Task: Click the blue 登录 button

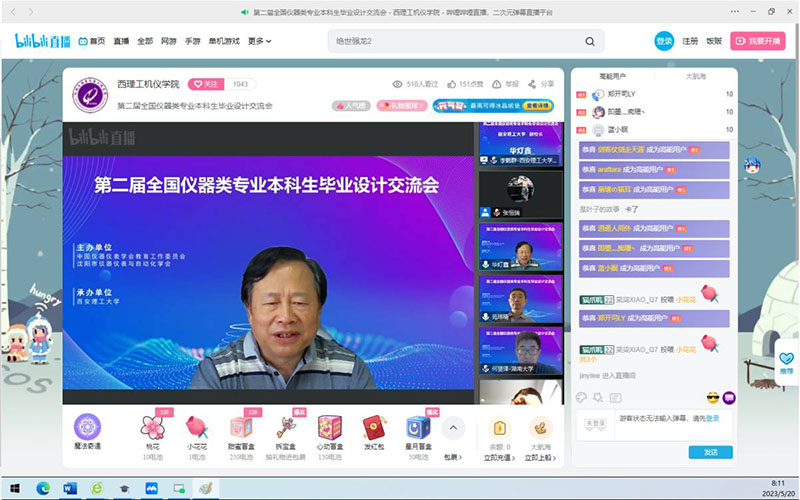Action: tap(664, 41)
